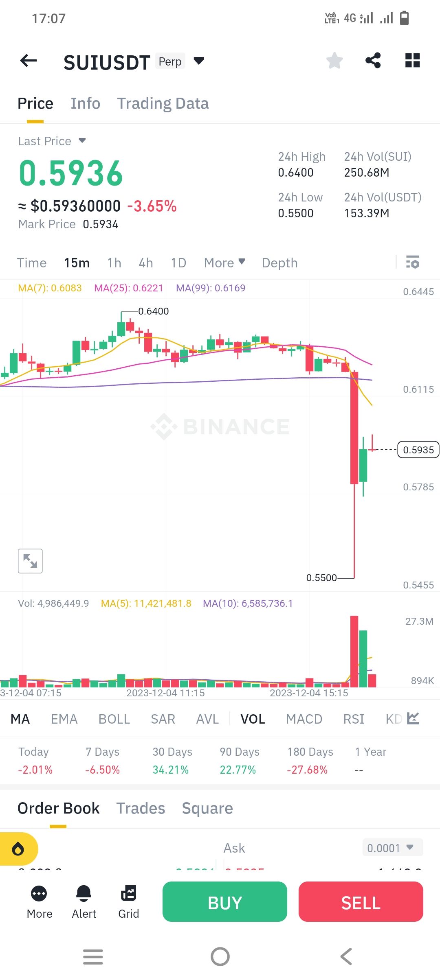The width and height of the screenshot is (440, 980).
Task: Select the 4h timeframe
Action: tap(146, 263)
